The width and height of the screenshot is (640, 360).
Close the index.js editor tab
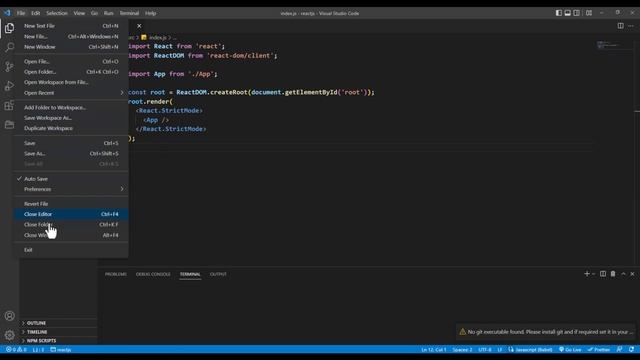click(x=139, y=26)
